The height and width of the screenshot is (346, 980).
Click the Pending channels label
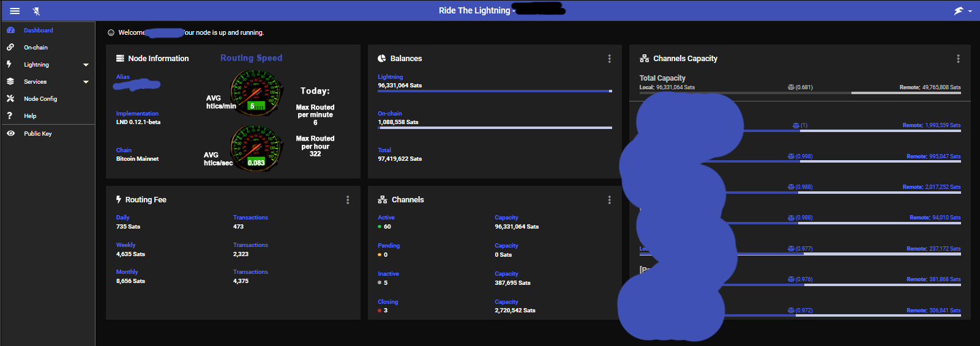[389, 246]
